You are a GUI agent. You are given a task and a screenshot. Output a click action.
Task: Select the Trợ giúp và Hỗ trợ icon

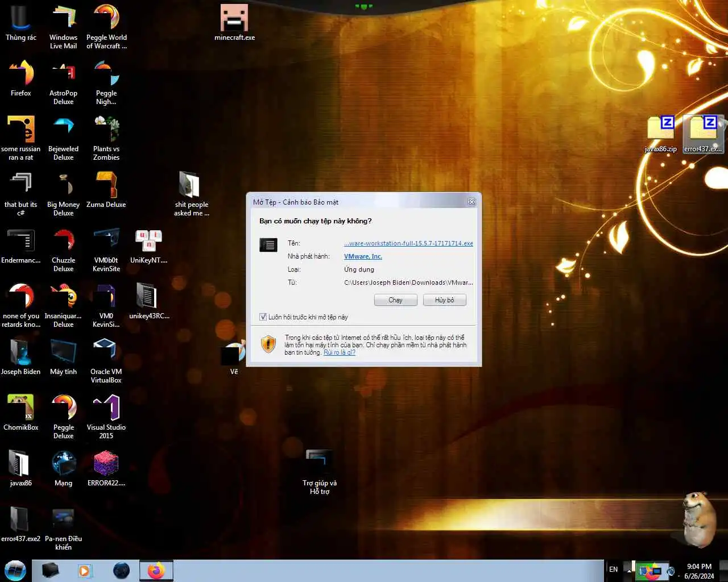click(x=320, y=472)
